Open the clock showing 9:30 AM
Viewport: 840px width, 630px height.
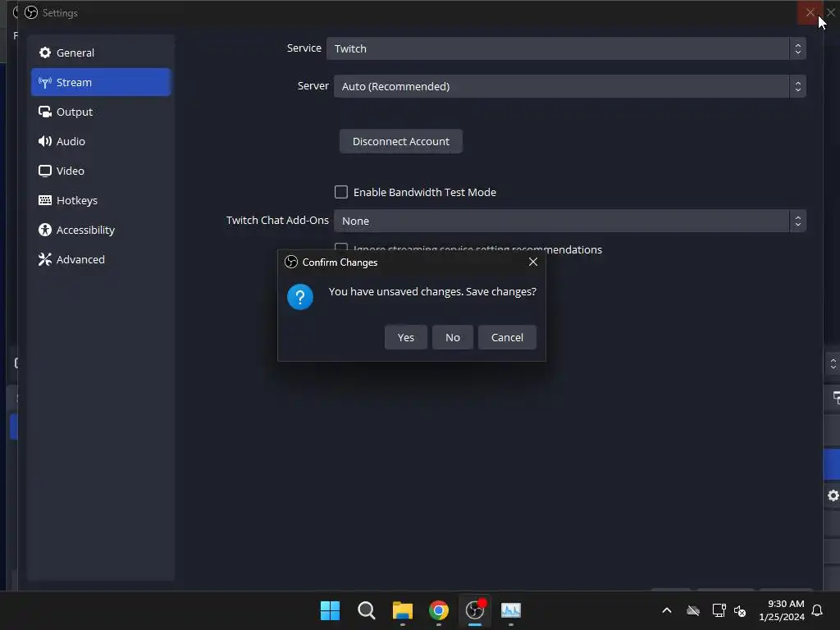coord(782,610)
